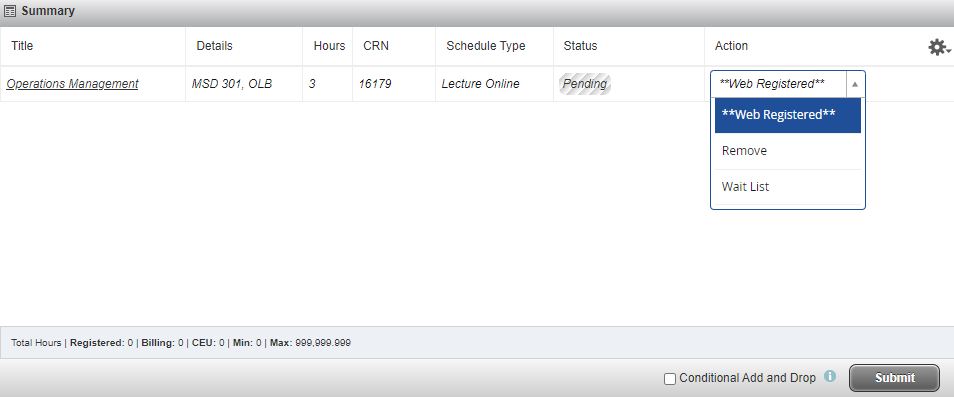
Task: Collapse the Action dropdown arrow
Action: (855, 84)
